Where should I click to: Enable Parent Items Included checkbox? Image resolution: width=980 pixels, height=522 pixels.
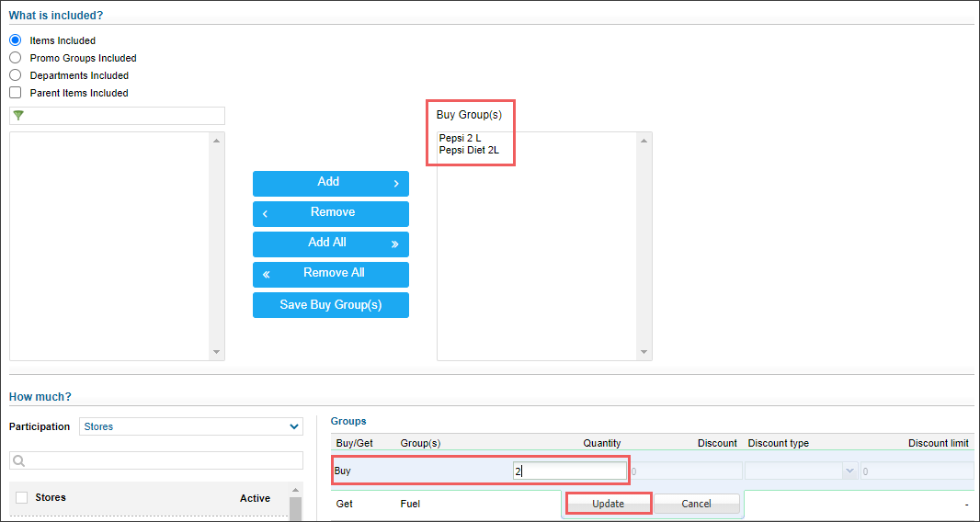[x=16, y=93]
